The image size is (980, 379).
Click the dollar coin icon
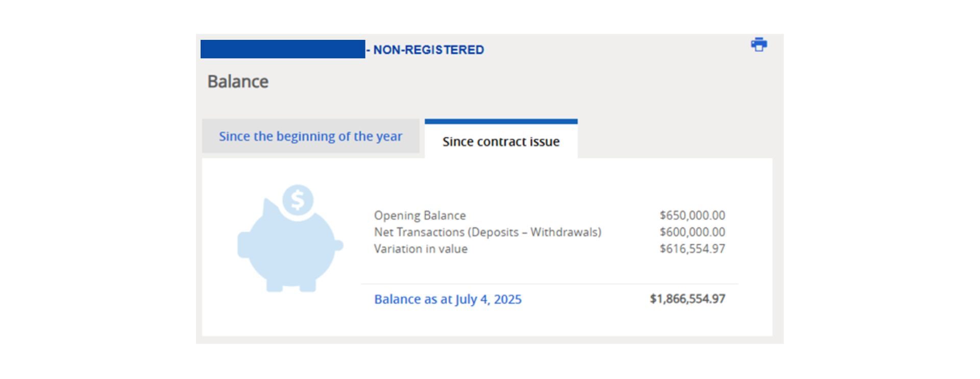pos(298,200)
